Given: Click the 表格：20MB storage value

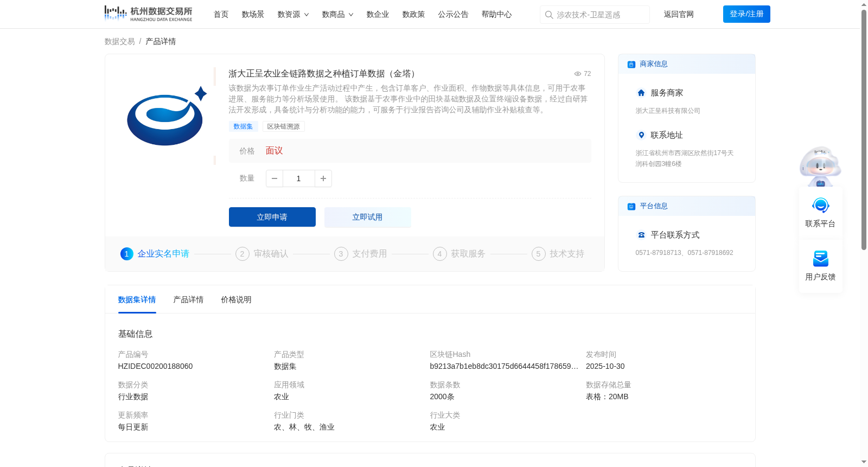Looking at the screenshot, I should pos(607,397).
